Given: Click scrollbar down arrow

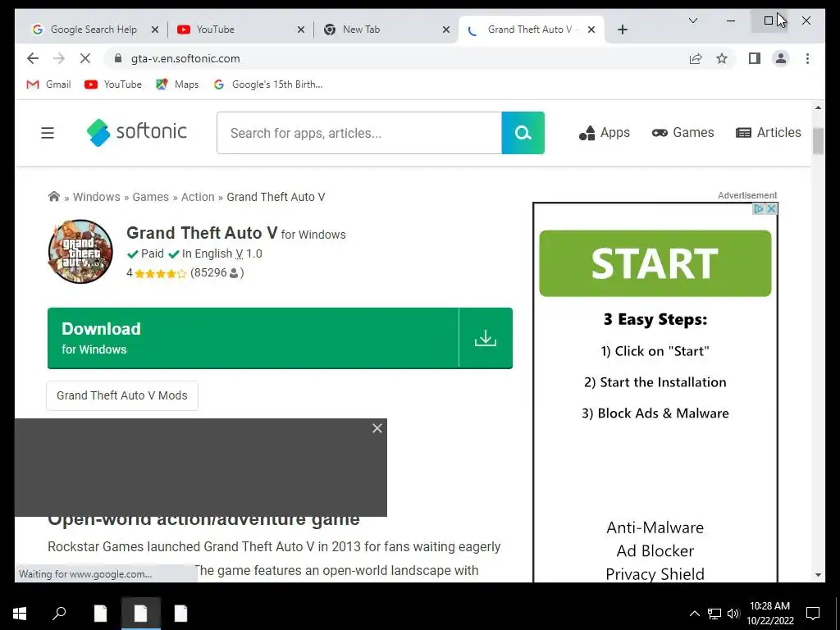Looking at the screenshot, I should pyautogui.click(x=818, y=575).
